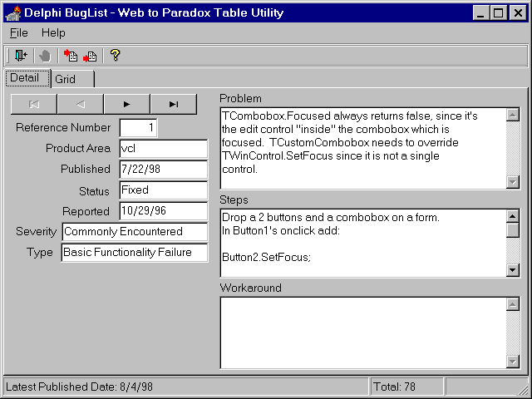Image resolution: width=532 pixels, height=399 pixels.
Task: Click the exit door toolbar icon
Action: pos(20,56)
